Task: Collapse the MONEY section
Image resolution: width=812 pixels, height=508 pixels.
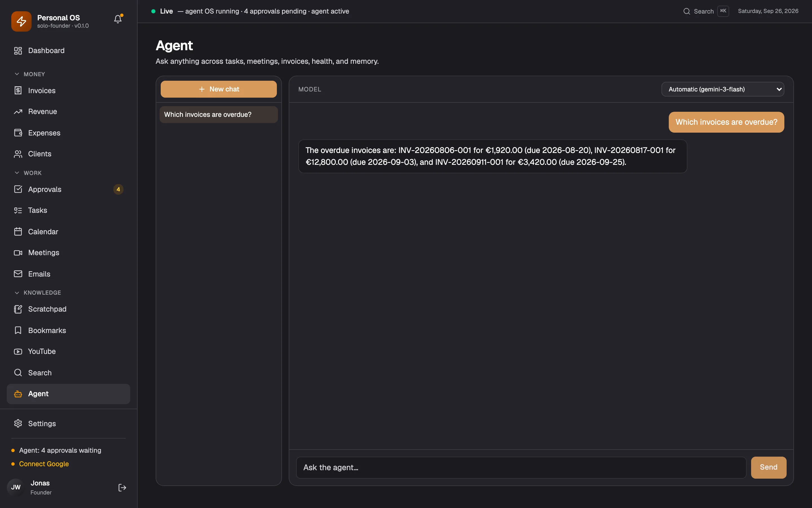Action: click(x=30, y=74)
